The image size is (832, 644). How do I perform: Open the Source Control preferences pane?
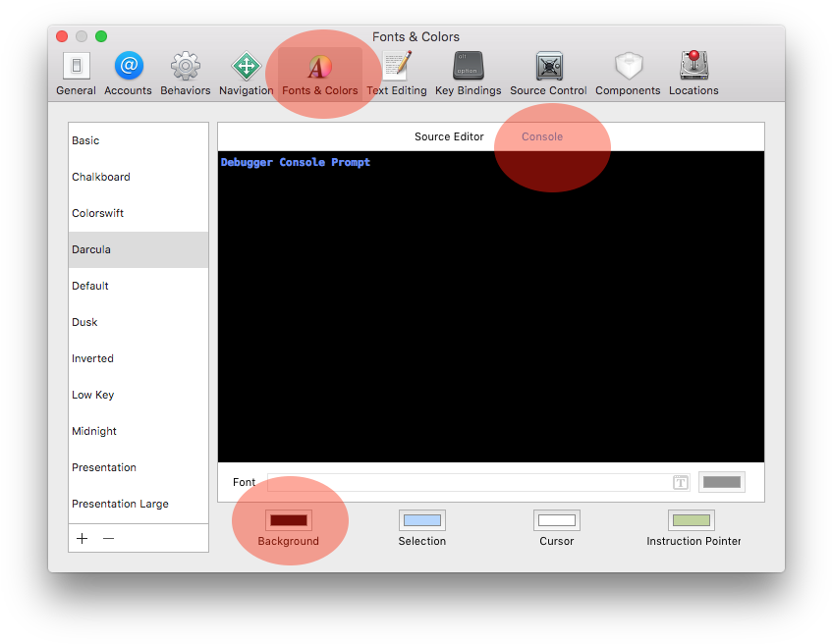548,74
